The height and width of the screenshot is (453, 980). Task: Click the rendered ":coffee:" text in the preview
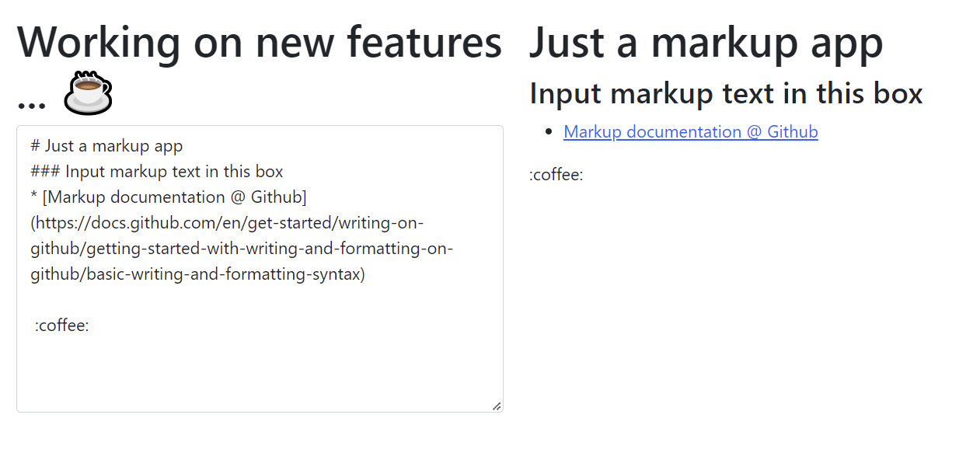tap(556, 175)
